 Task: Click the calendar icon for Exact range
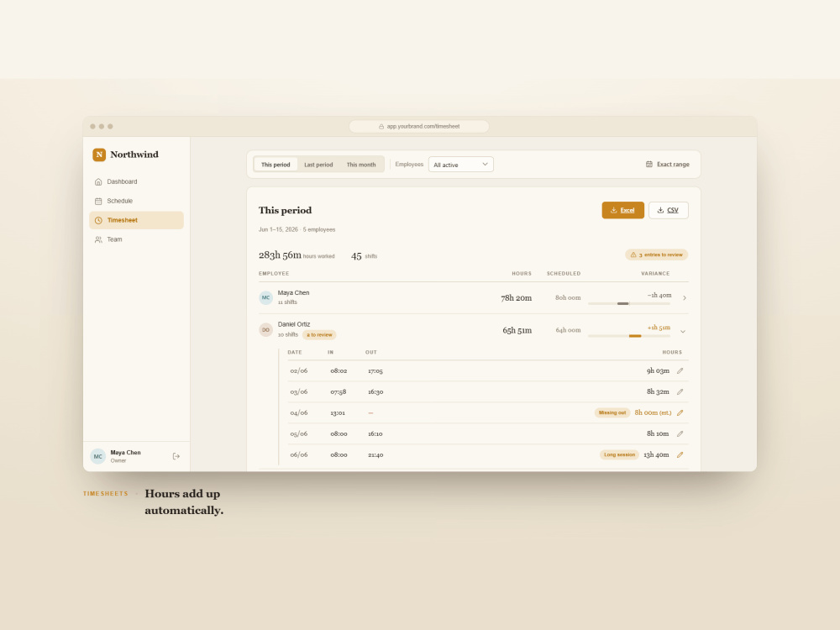point(648,164)
